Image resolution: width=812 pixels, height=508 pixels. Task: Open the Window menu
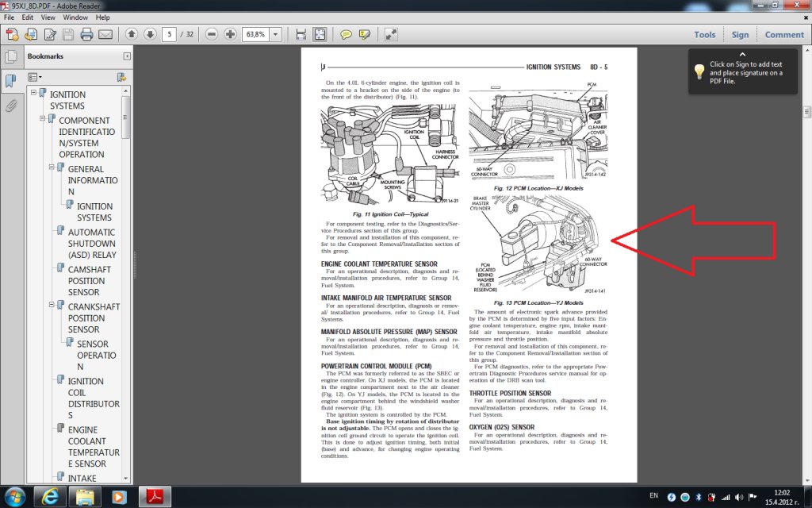tap(75, 17)
